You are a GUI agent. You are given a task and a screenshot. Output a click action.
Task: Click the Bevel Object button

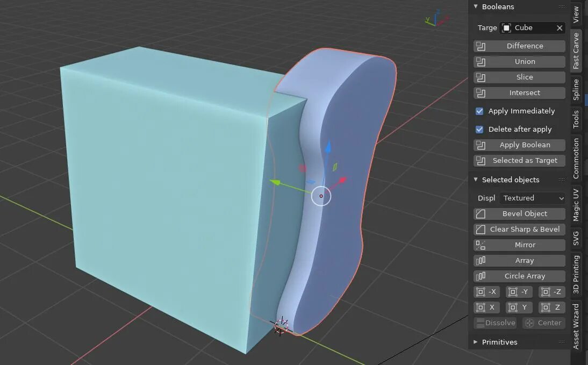pos(519,214)
